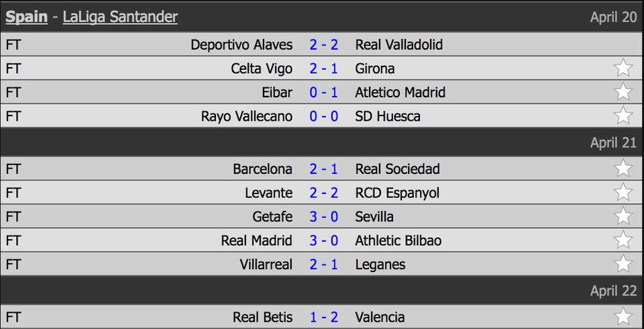Favorite the Eibar vs Atletico Madrid match
The width and height of the screenshot is (644, 329).
tap(623, 92)
